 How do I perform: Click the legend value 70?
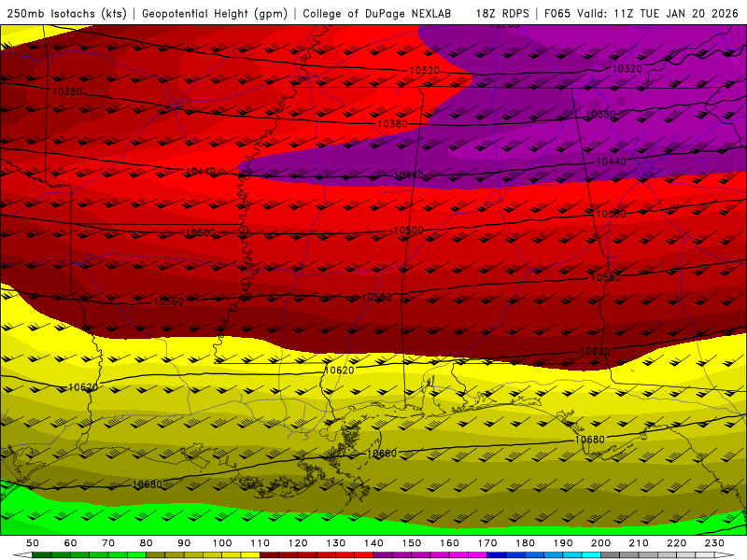[108, 543]
